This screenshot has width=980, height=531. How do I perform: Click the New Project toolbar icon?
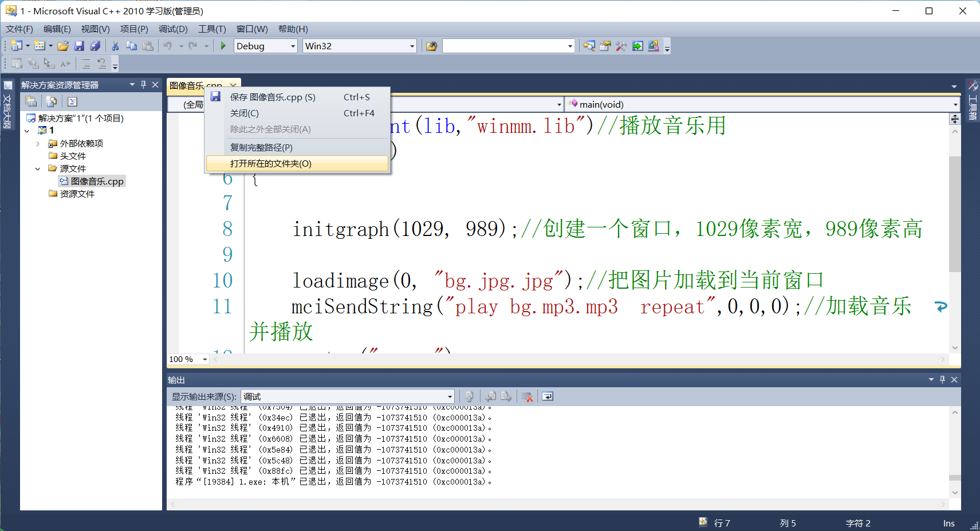pos(17,46)
